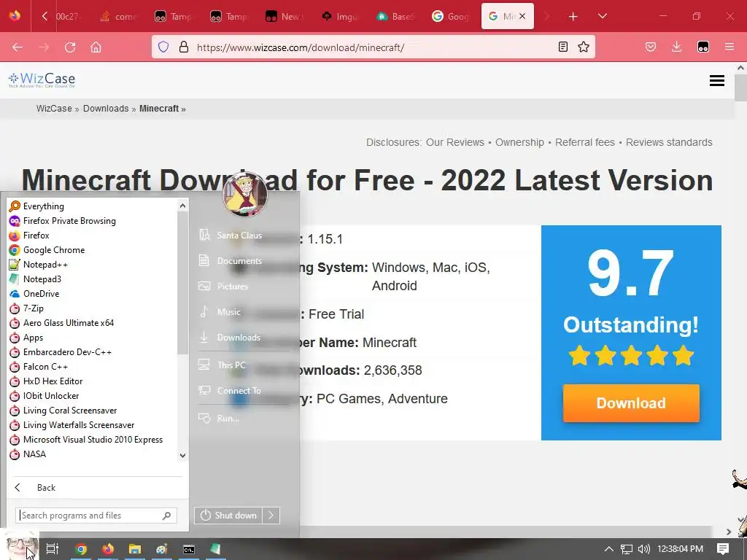Go to Firefox home page
The image size is (747, 560).
click(96, 47)
